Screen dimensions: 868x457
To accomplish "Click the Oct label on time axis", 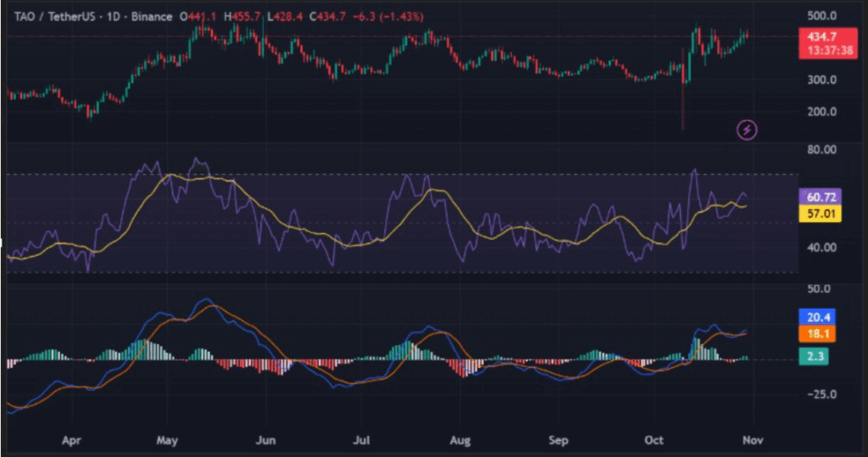I will click(x=654, y=441).
